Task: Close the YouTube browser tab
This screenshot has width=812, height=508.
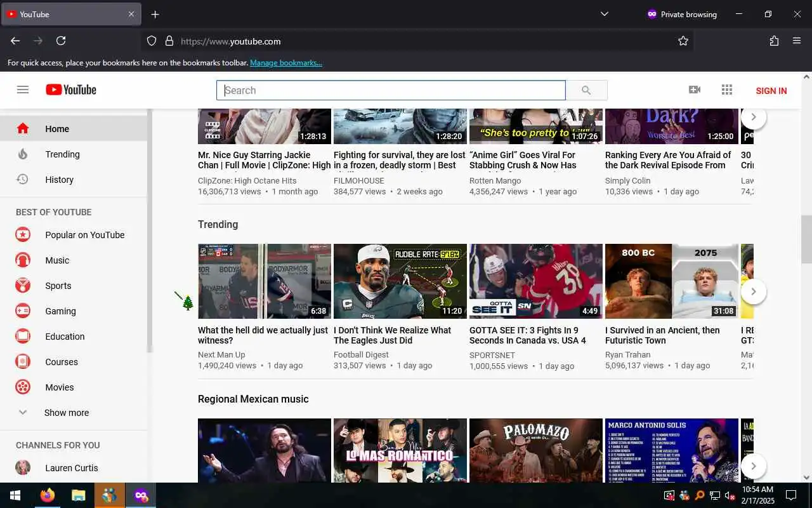Action: point(131,14)
